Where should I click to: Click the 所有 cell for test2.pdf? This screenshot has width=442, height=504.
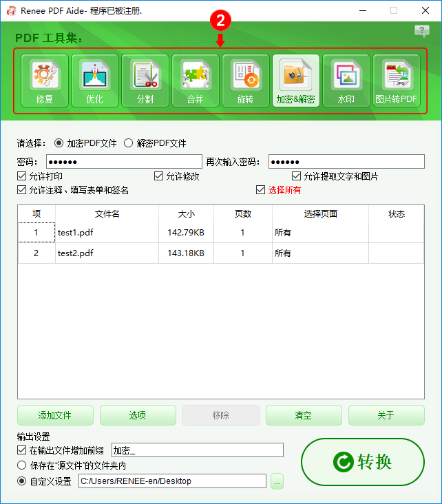tap(321, 253)
